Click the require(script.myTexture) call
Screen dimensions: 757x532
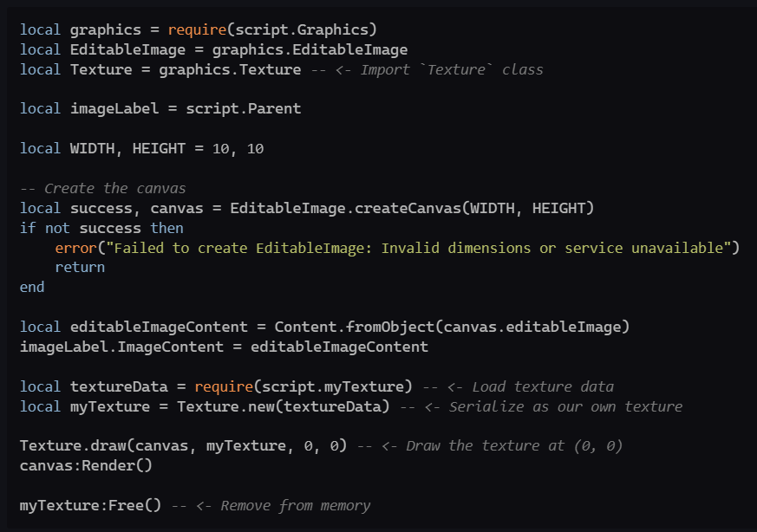coord(303,386)
